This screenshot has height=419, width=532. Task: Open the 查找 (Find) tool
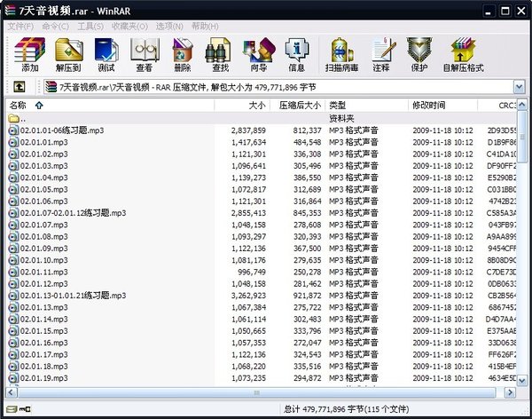click(x=220, y=54)
